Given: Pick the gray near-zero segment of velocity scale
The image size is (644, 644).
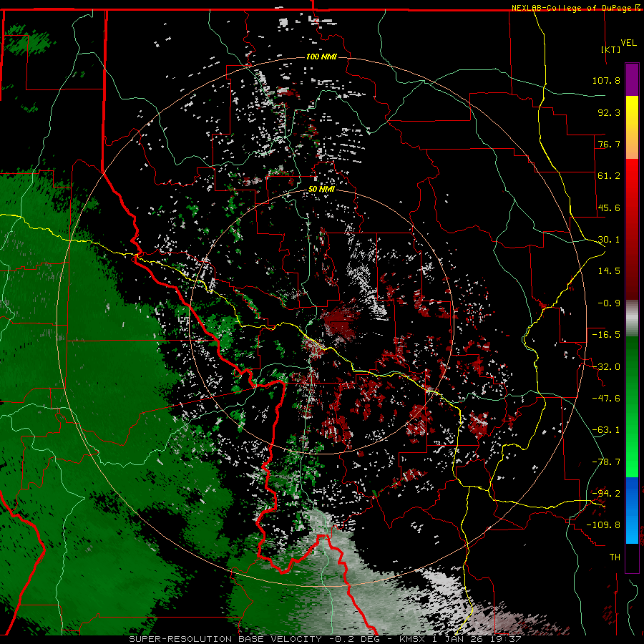Looking at the screenshot, I should tap(632, 318).
